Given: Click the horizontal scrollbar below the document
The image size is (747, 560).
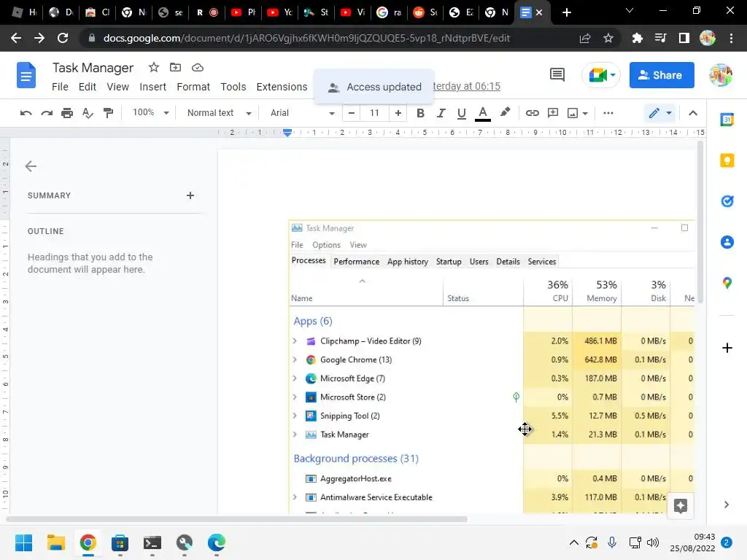Looking at the screenshot, I should [x=237, y=519].
